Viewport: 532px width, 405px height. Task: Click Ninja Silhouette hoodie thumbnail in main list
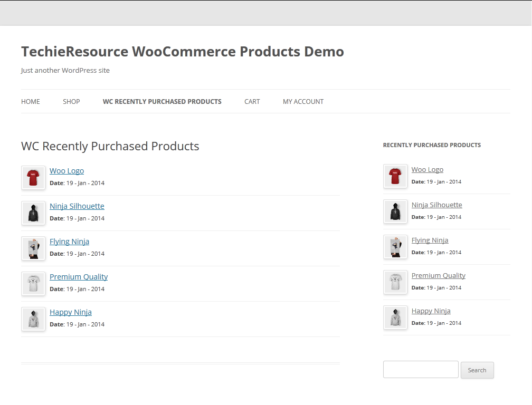point(33,213)
